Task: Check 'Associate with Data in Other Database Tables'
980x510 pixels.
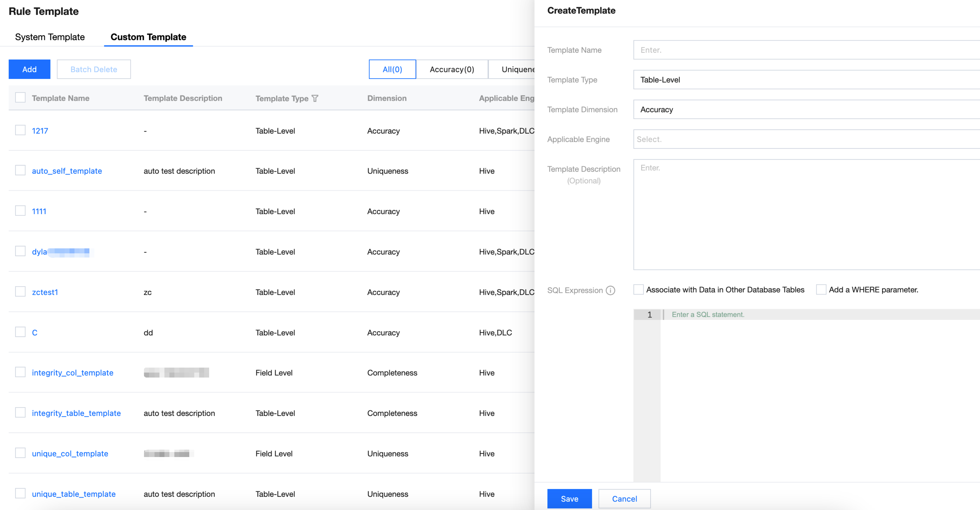Action: (x=638, y=289)
